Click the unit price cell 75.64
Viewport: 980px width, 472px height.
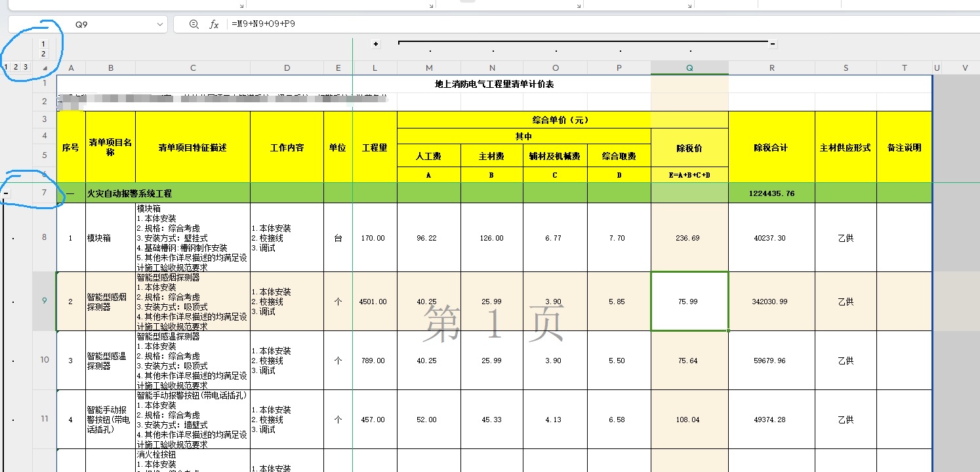(689, 360)
